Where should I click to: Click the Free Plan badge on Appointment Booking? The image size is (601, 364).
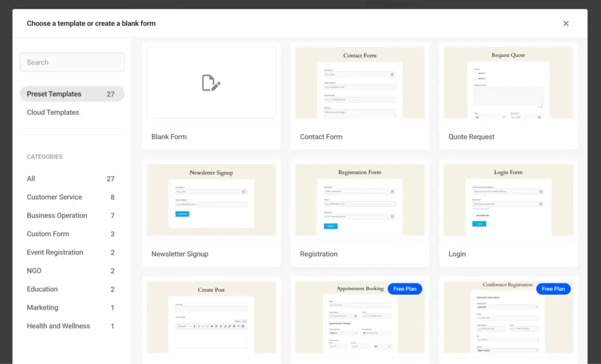coord(405,289)
